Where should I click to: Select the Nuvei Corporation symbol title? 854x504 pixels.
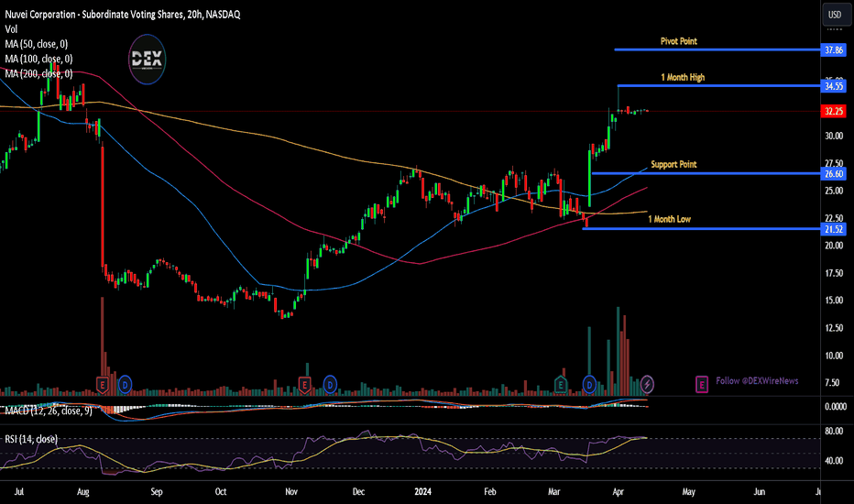(123, 15)
